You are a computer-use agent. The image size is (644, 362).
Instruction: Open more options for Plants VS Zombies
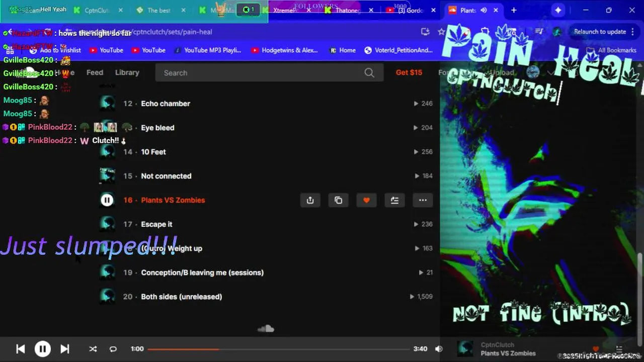point(423,200)
